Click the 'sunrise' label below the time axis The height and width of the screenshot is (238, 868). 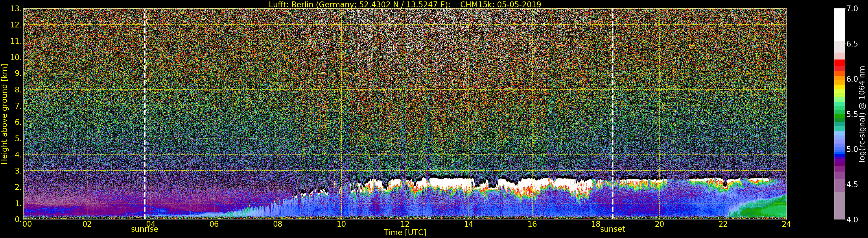[x=145, y=229]
